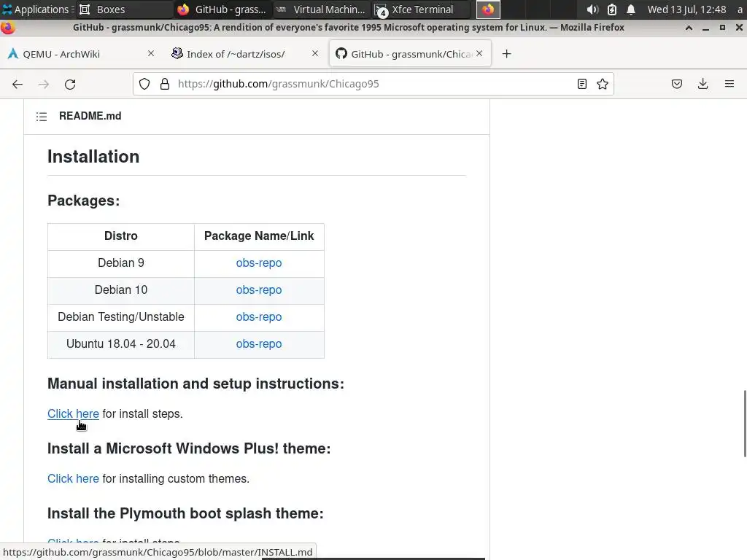The height and width of the screenshot is (560, 747).
Task: Open Debian Testing/Unstable obs-repo link
Action: pyautogui.click(x=259, y=317)
